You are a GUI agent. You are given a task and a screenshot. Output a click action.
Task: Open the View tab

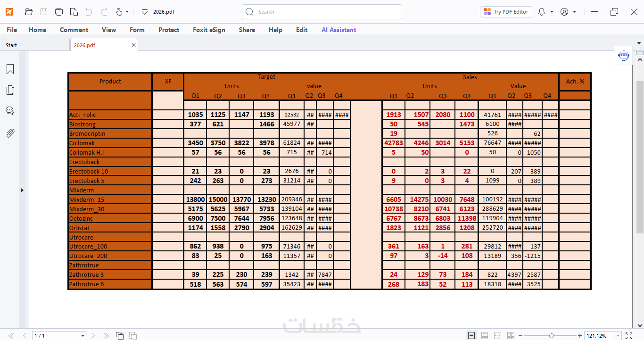(x=109, y=30)
